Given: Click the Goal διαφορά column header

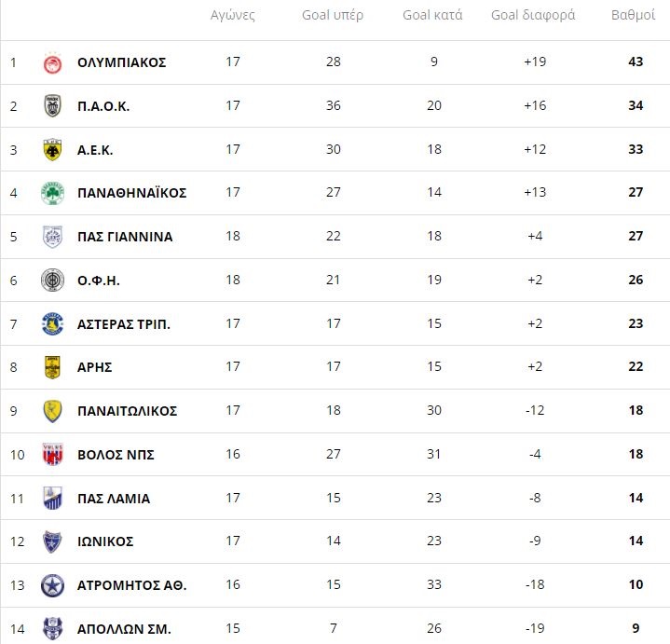Looking at the screenshot, I should pos(533,16).
